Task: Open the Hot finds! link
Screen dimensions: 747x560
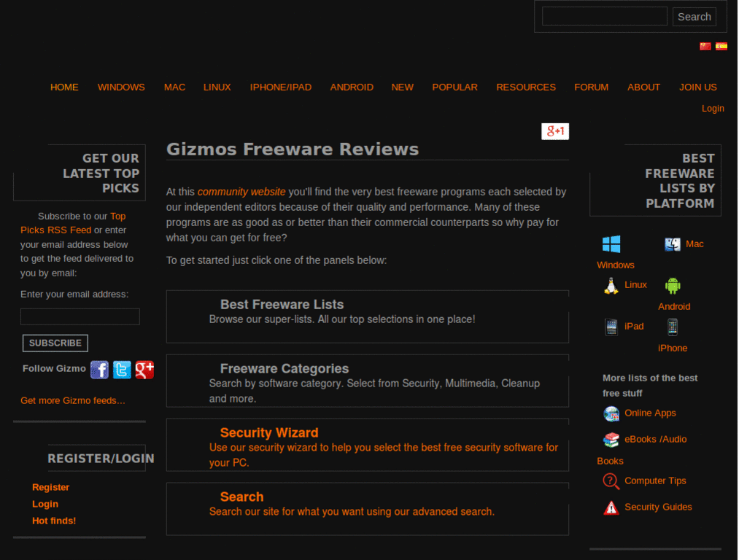Action: tap(54, 521)
